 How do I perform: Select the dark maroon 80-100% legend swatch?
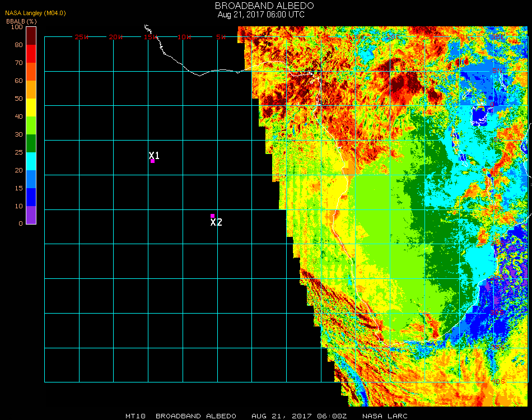coord(31,35)
